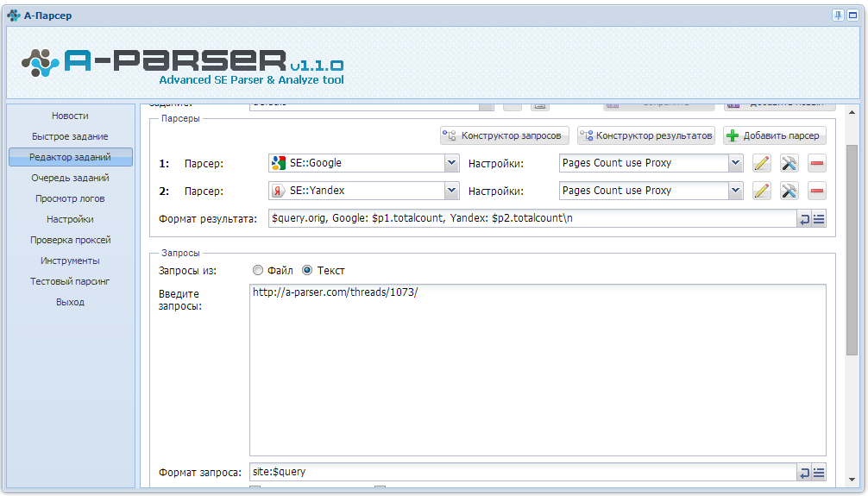
Task: Open Быстрое задание in sidebar
Action: click(70, 136)
